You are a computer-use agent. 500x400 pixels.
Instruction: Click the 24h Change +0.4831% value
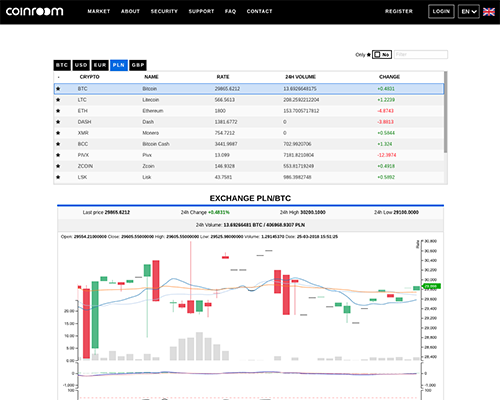219,212
